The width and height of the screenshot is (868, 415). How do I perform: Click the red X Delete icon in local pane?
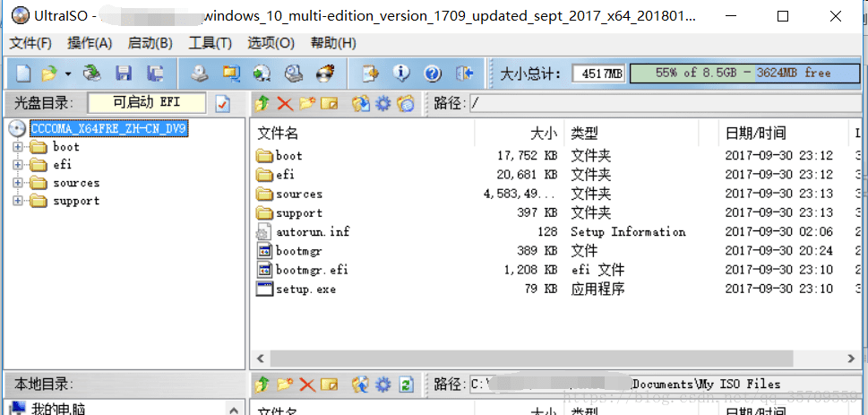(306, 384)
